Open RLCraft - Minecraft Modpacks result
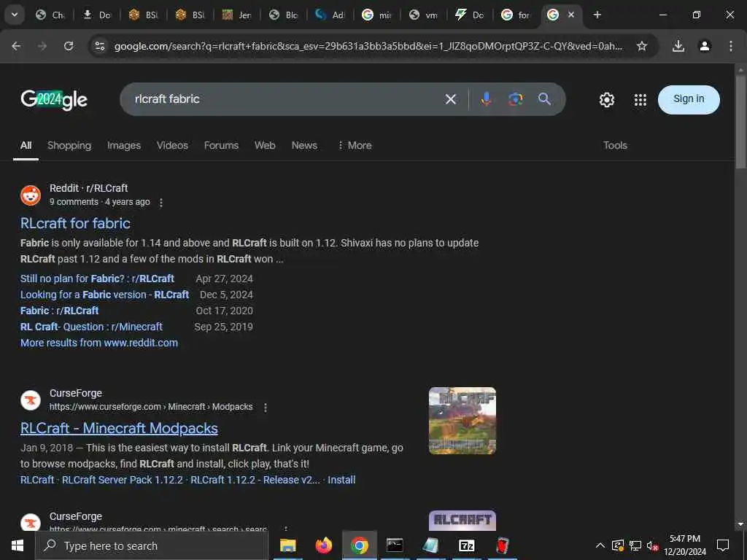747x560 pixels. pos(119,428)
